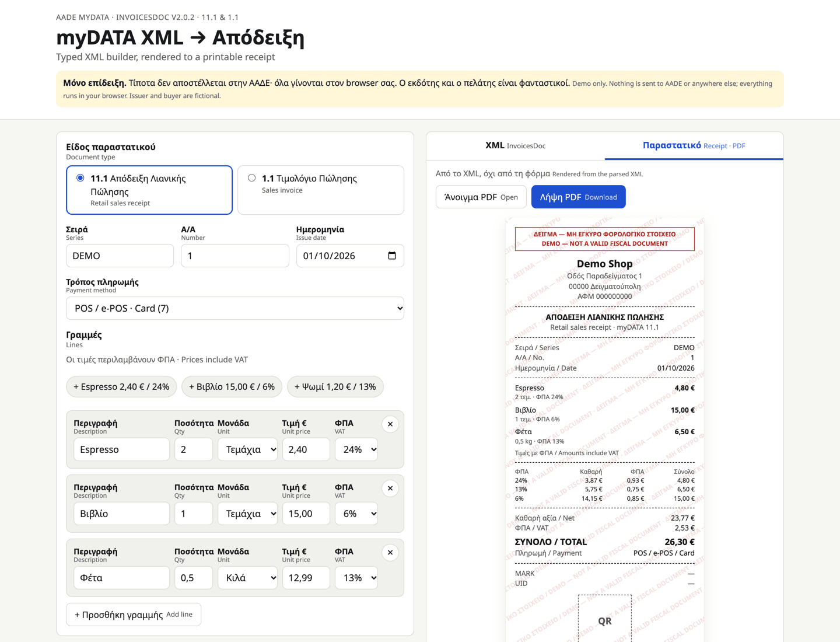The width and height of the screenshot is (840, 642).
Task: Open the Κιλά unit dropdown for Φέτα
Action: click(248, 578)
